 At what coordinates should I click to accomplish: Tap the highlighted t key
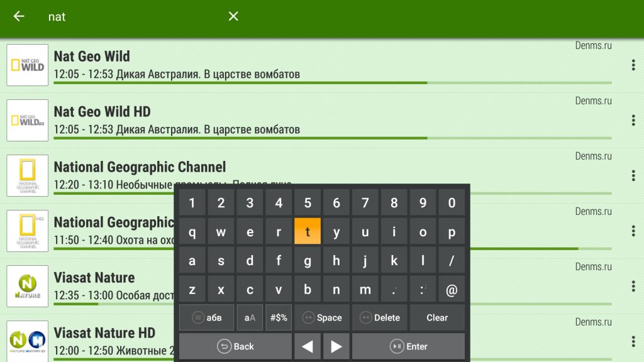click(x=308, y=231)
